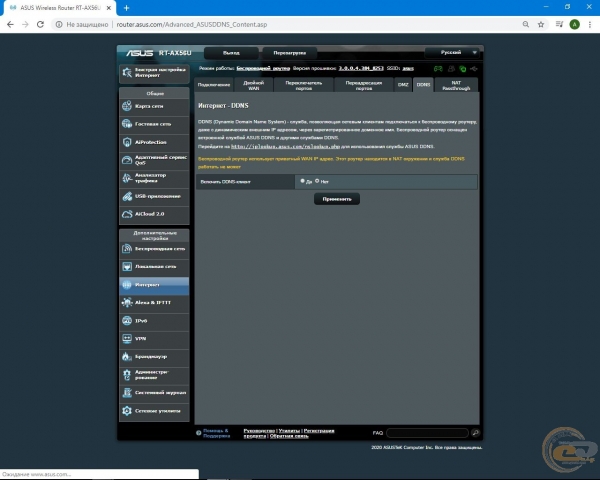View site info for not-secure warning
The height and width of the screenshot is (480, 600).
(59, 24)
